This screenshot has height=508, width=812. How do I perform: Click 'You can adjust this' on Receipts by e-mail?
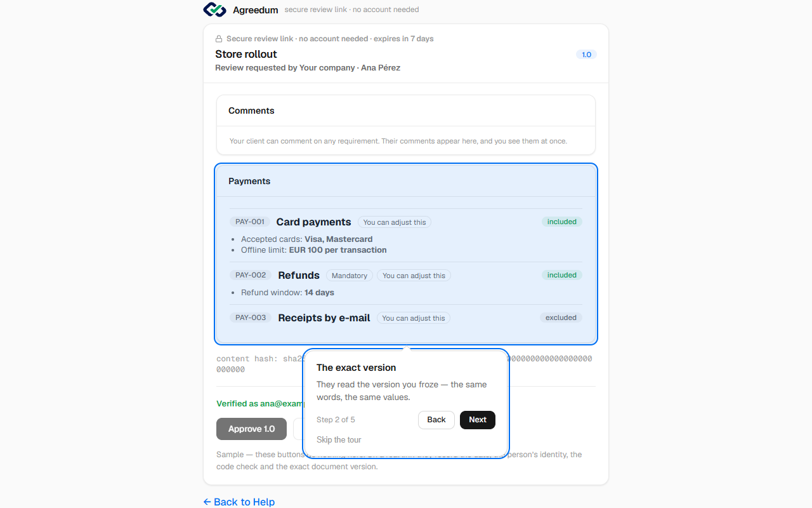tap(414, 318)
